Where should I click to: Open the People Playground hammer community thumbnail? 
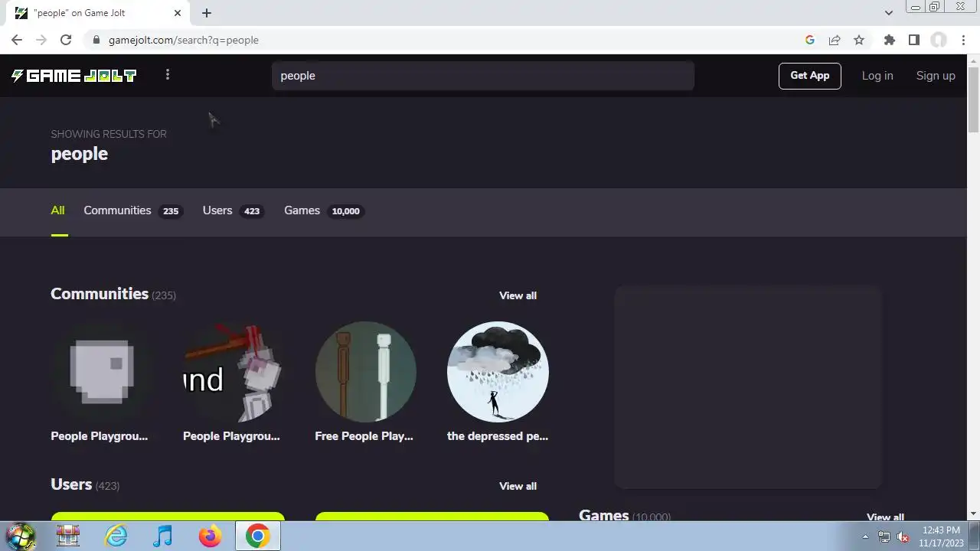[234, 372]
